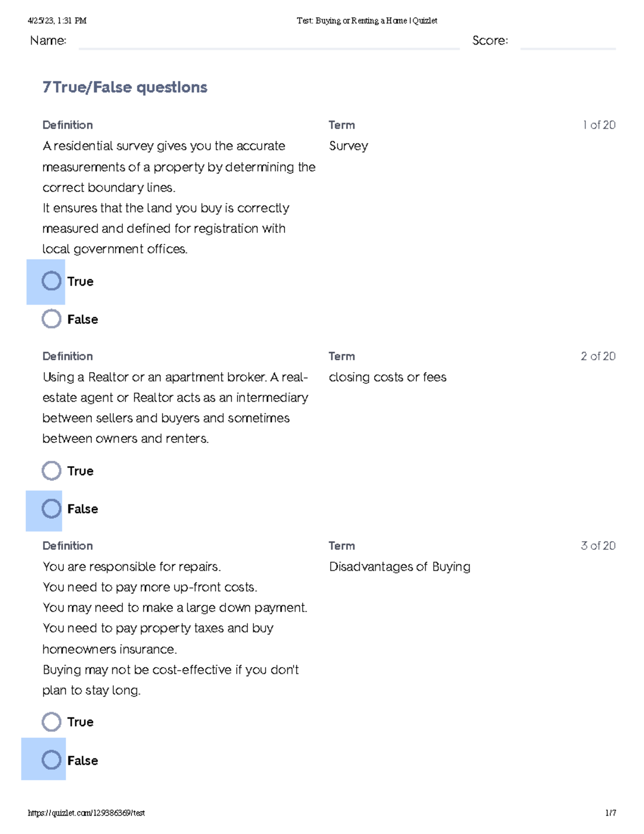Click the Disadvantages of Buying term

(x=400, y=567)
